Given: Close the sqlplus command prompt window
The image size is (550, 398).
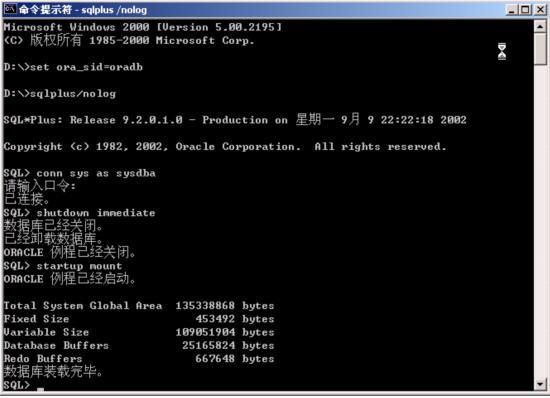Looking at the screenshot, I should point(540,9).
